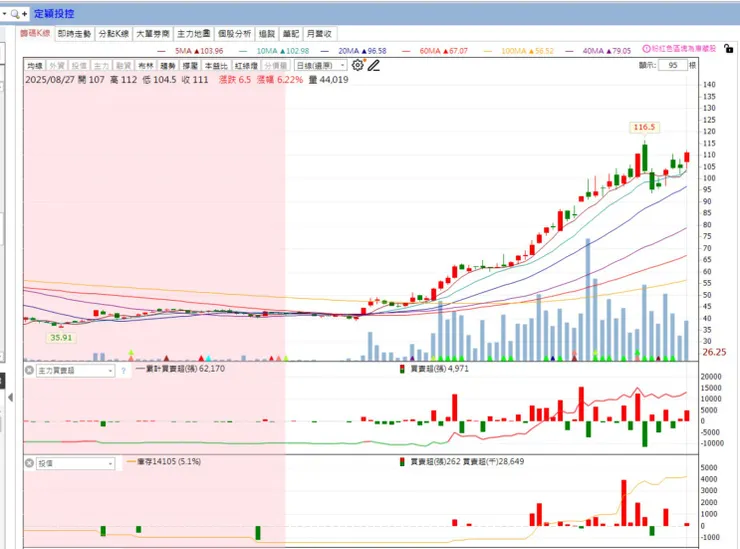740x549 pixels.
Task: Switch to the 月營收 tab
Action: pos(320,34)
